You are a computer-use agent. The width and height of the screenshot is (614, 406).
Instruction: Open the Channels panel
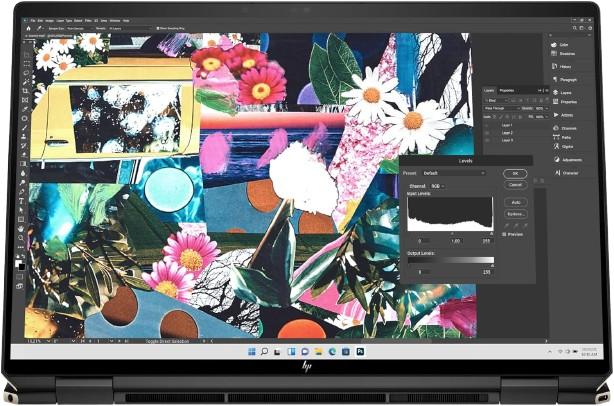[x=565, y=128]
